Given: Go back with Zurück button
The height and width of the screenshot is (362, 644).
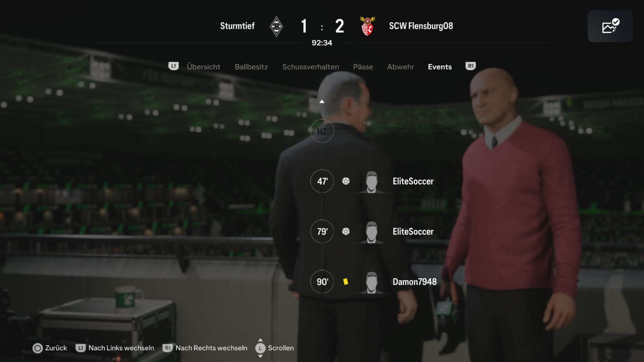Looking at the screenshot, I should [x=50, y=348].
